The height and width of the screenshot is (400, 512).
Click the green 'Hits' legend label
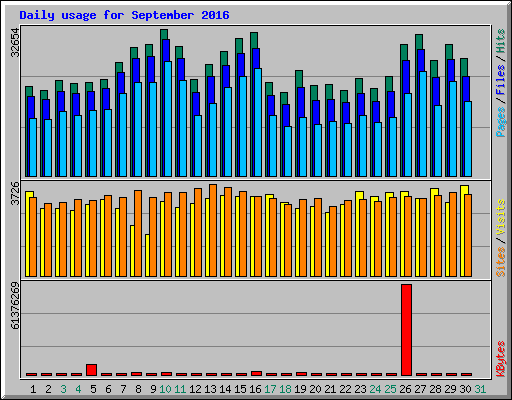[x=501, y=41]
